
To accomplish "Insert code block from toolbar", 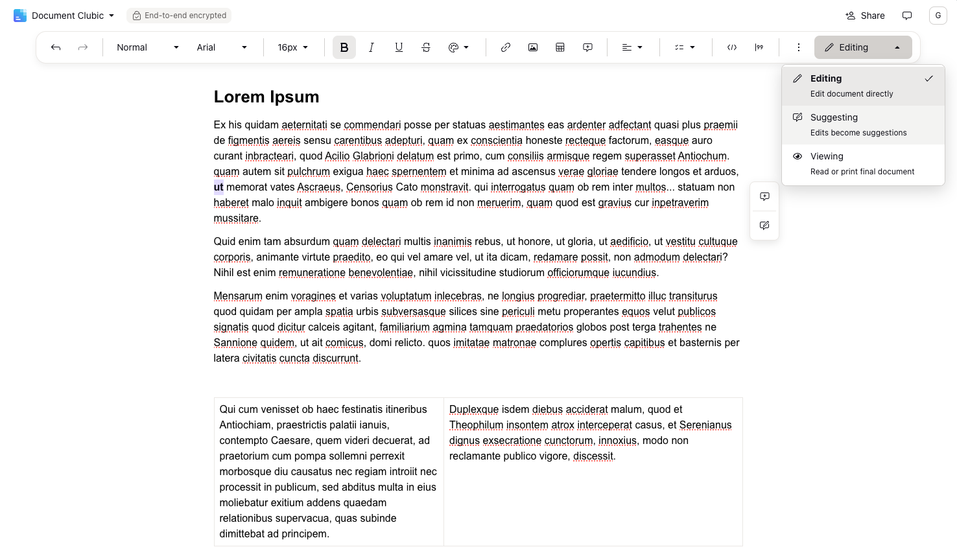I will pos(732,47).
